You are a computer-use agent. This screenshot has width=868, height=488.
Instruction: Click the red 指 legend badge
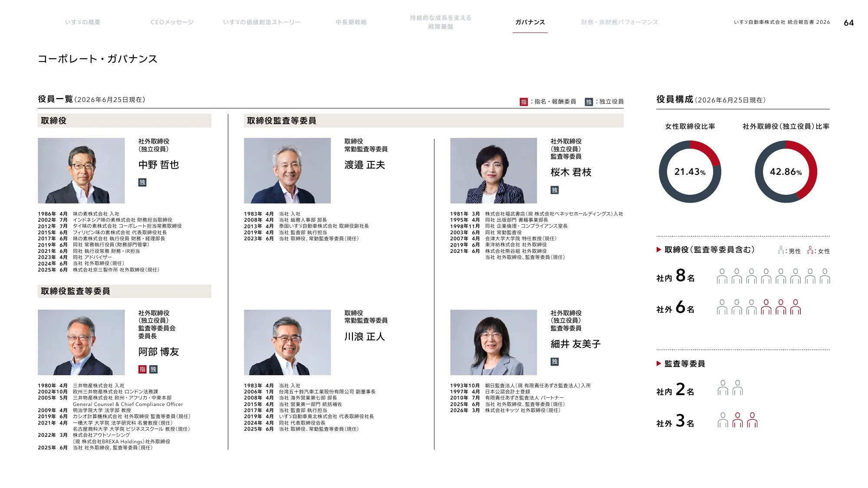tap(524, 102)
